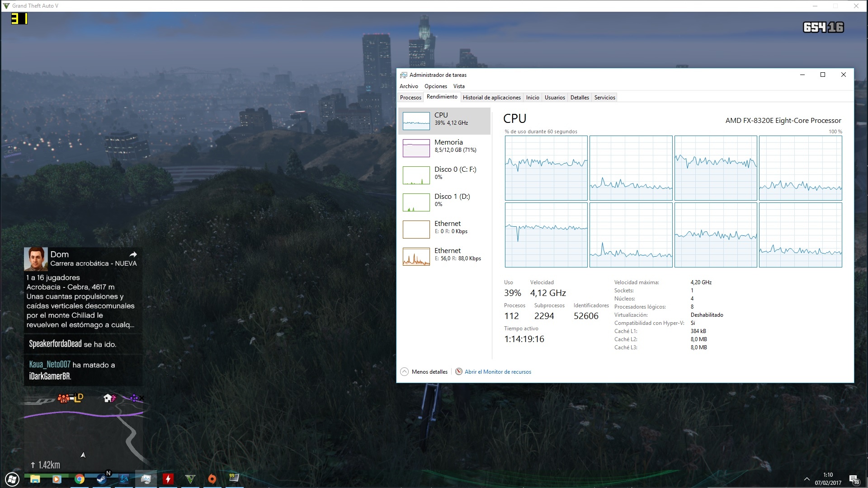868x488 pixels.
Task: Open the Archivo menu
Action: point(409,86)
